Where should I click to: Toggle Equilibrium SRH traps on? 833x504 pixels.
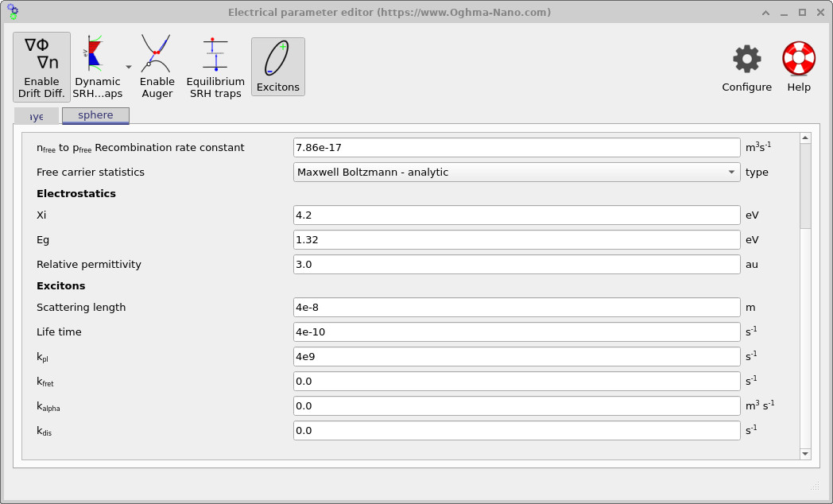point(215,66)
